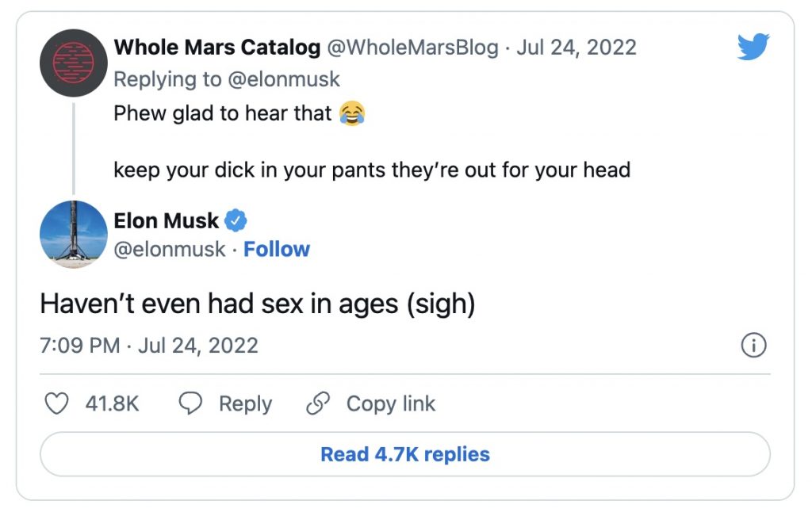
Task: Click the 41.8K likes count
Action: pyautogui.click(x=112, y=403)
